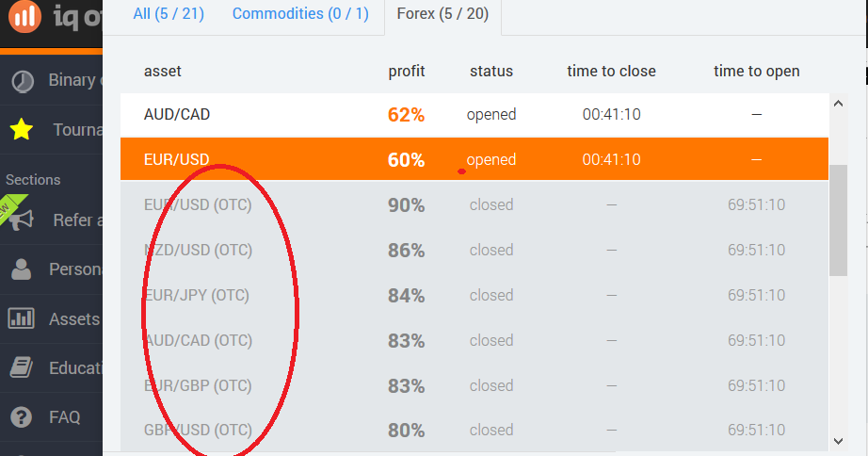Open the Binary options clock icon

click(23, 81)
